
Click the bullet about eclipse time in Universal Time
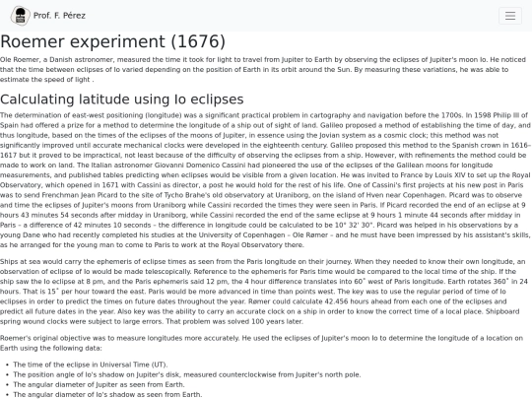91,365
